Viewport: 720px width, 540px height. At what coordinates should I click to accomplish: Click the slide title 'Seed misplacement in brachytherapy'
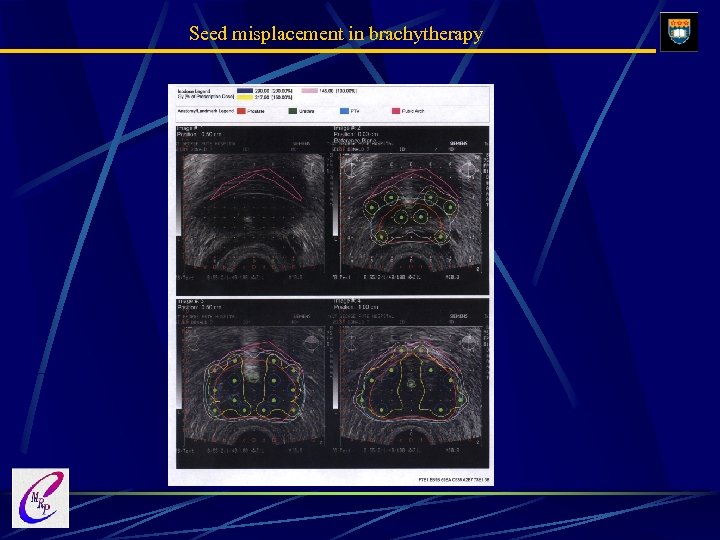tap(336, 34)
